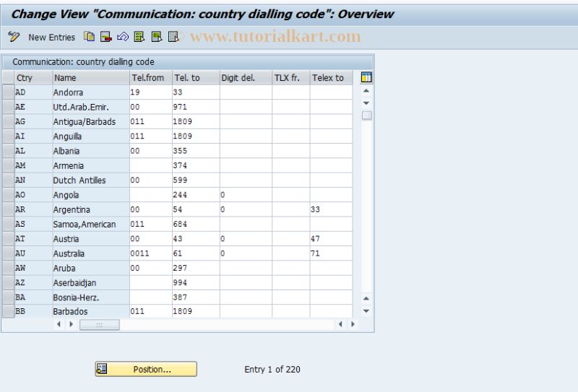The width and height of the screenshot is (578, 392).
Task: Click the left horizontal scroll-left arrow
Action: (x=59, y=324)
